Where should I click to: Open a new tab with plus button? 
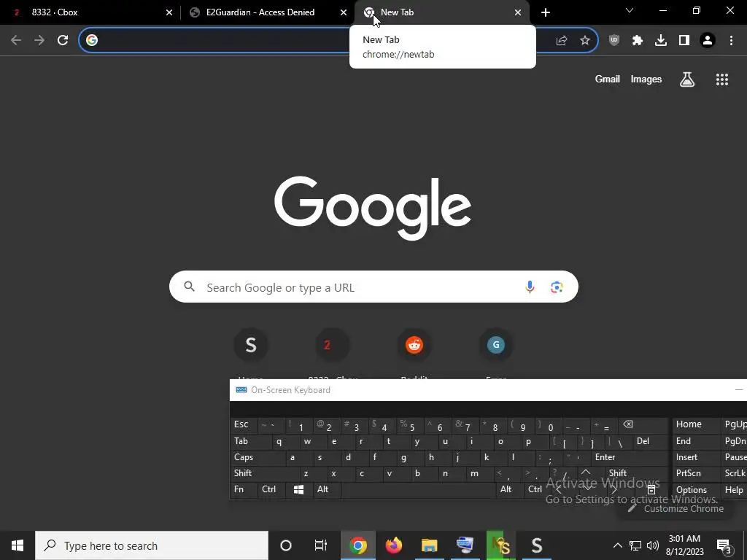click(546, 12)
